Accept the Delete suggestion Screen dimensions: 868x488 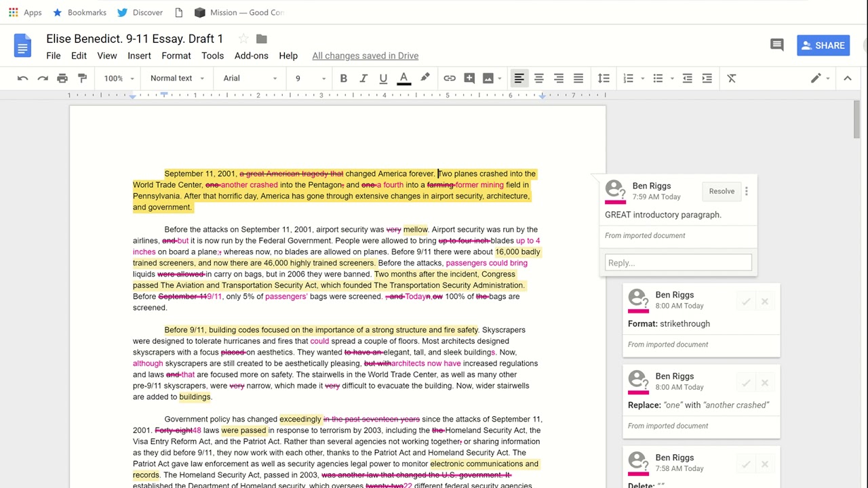746,464
